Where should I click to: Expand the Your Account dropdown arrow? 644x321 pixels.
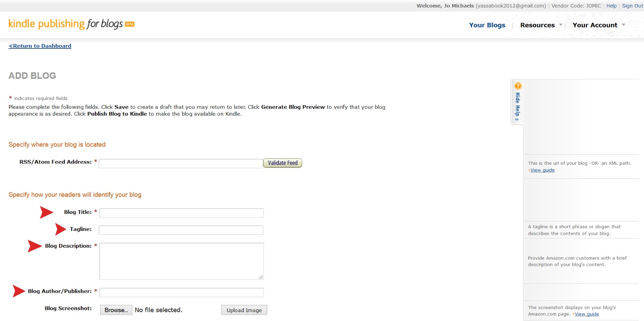click(x=623, y=25)
